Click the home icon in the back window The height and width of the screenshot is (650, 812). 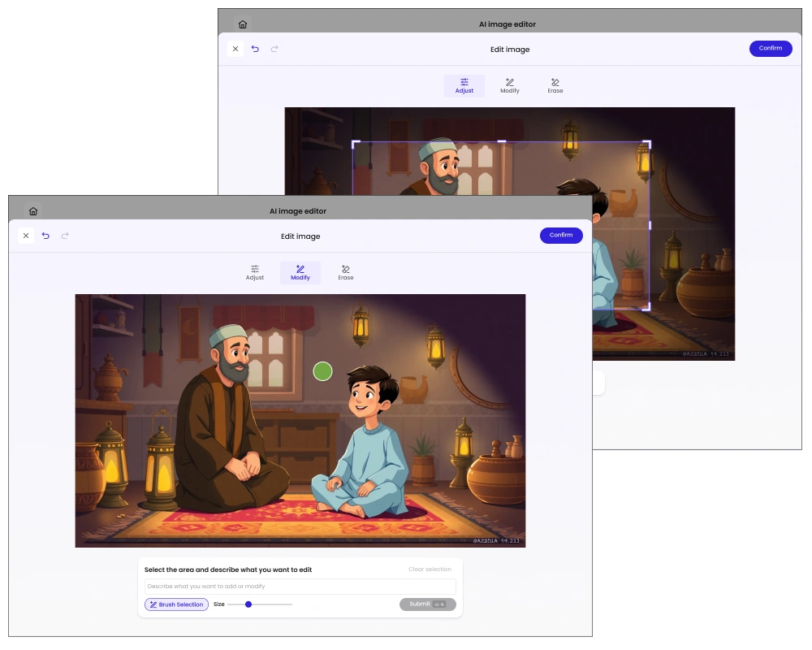pos(243,24)
